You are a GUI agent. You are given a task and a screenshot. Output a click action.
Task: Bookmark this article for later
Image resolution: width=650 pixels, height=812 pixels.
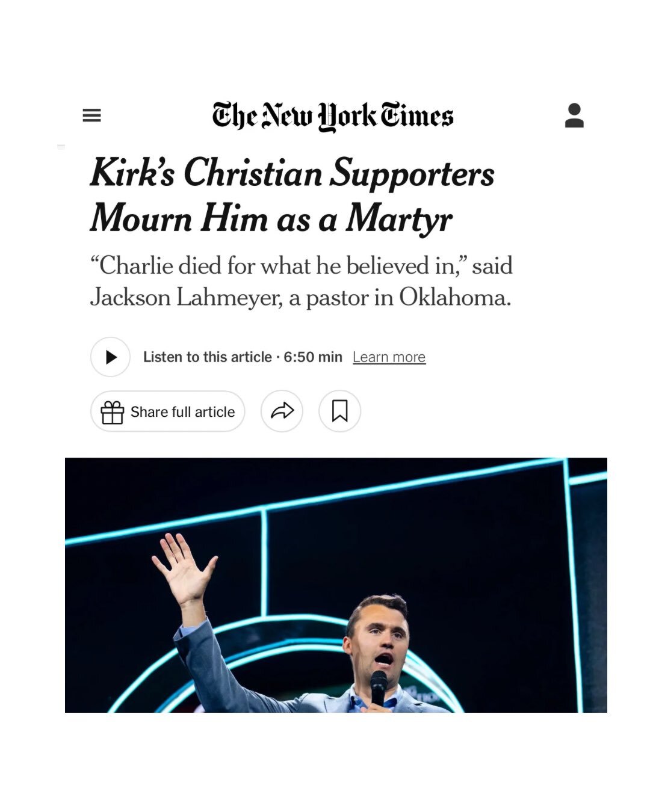pos(339,411)
